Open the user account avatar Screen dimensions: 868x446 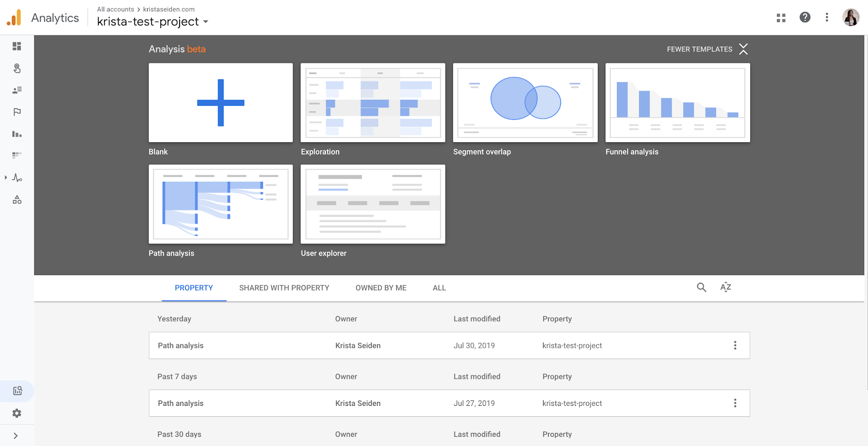click(851, 17)
